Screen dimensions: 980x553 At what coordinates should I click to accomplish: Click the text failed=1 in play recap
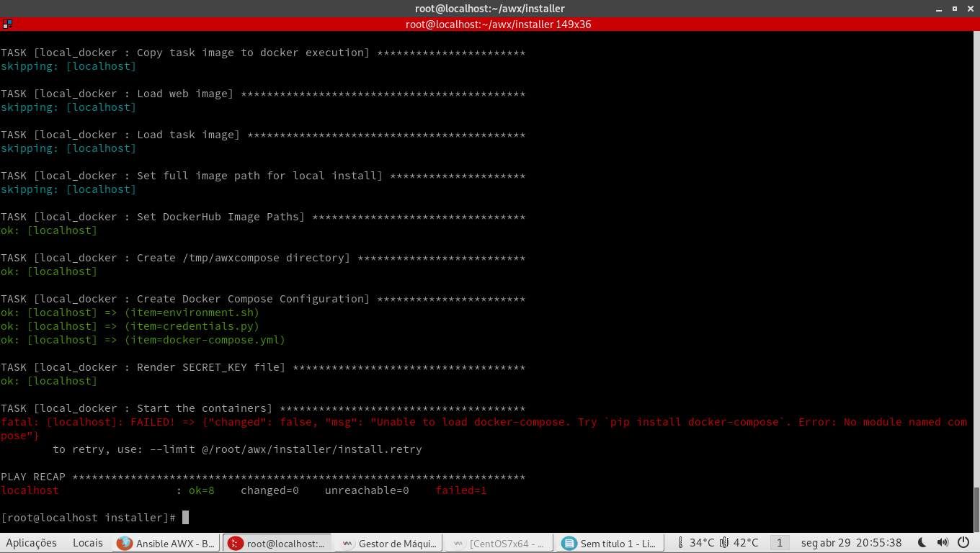[x=461, y=490]
